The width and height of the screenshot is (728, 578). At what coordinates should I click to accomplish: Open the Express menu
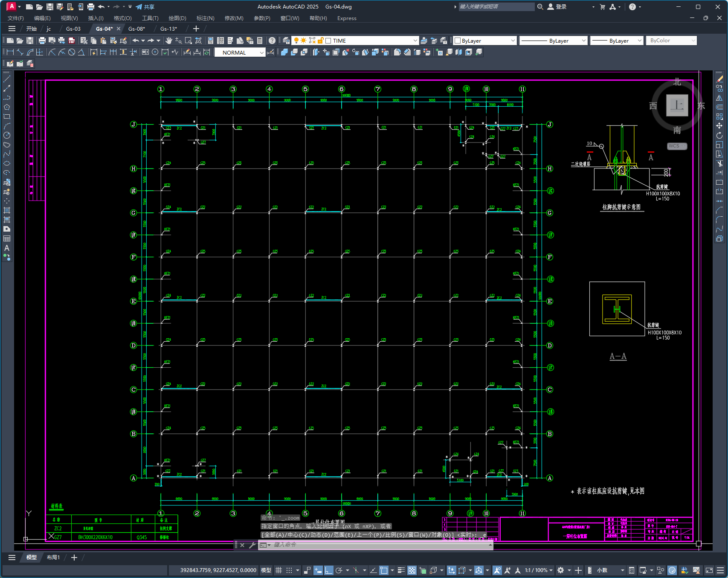347,18
